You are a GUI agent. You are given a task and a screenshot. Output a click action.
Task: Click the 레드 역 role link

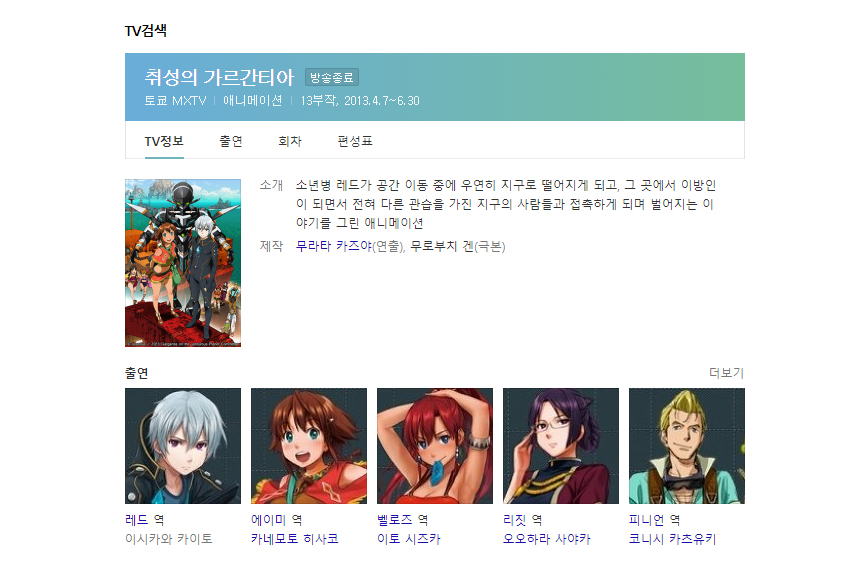click(145, 520)
